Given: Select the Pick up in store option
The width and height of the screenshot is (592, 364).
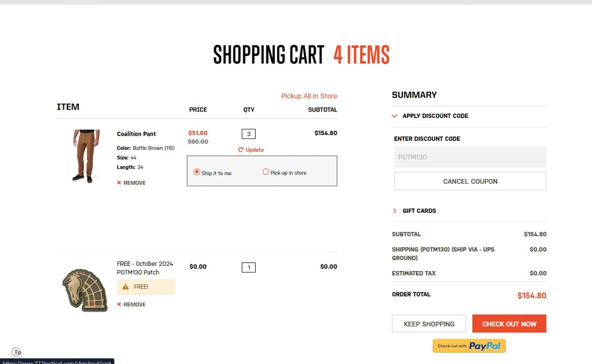Looking at the screenshot, I should (266, 172).
